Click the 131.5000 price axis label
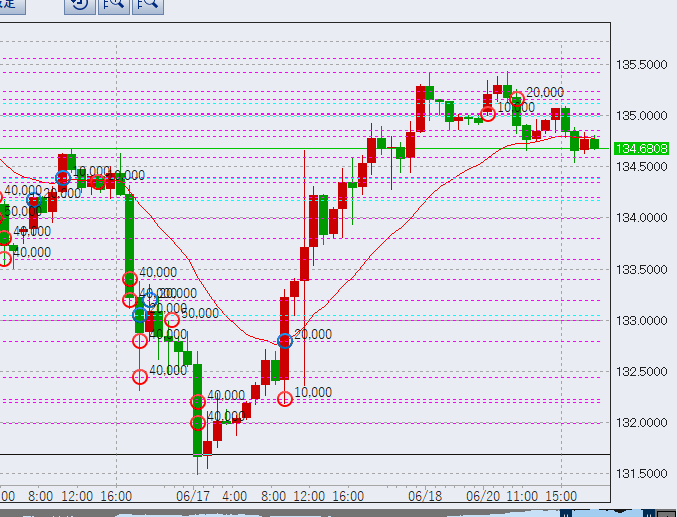677x517 pixels. pyautogui.click(x=642, y=473)
